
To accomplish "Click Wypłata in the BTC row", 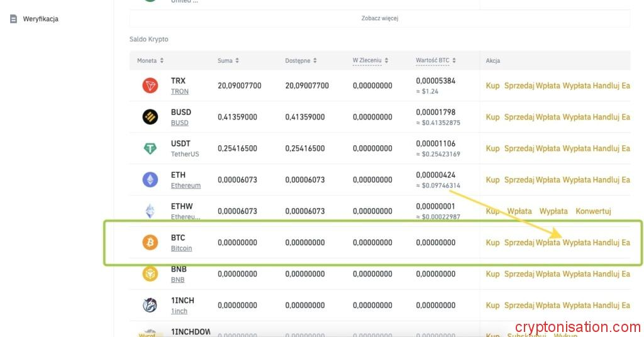I will [x=576, y=243].
